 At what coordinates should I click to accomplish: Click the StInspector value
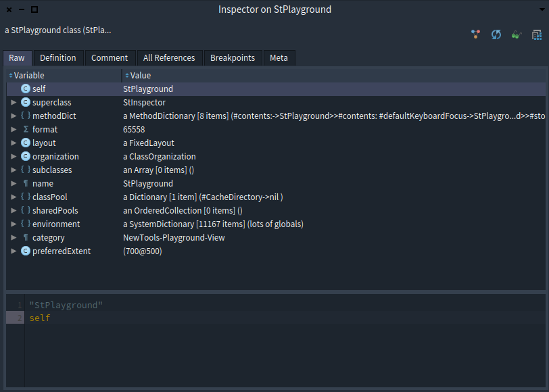click(144, 102)
